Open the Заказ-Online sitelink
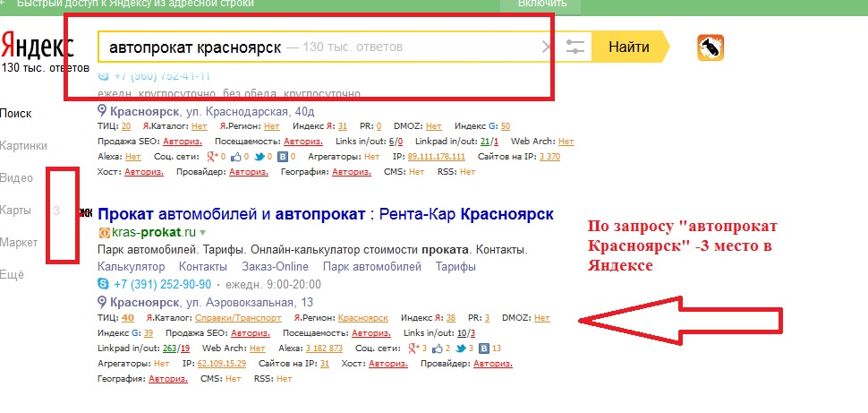The width and height of the screenshot is (868, 413). (x=275, y=267)
